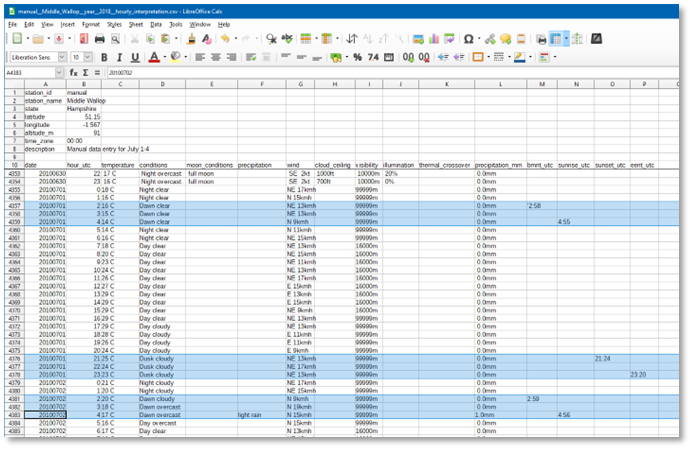
Task: Expand the Liberation Sans font dropdown
Action: (62, 57)
